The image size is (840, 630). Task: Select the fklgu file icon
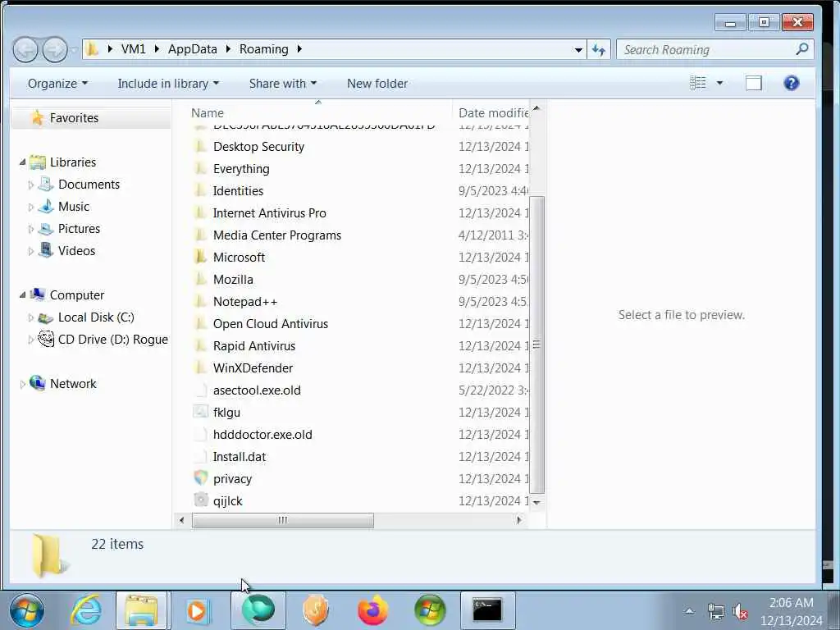[x=200, y=412]
